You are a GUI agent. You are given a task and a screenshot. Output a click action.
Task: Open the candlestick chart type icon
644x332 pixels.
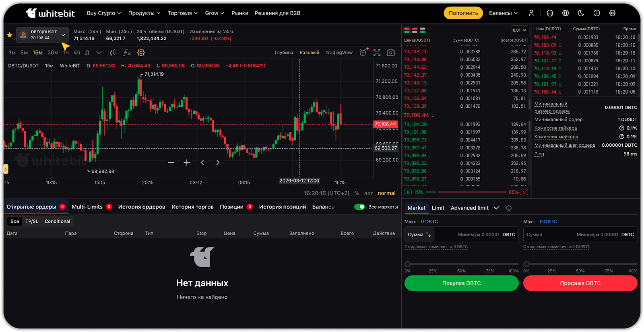(113, 53)
